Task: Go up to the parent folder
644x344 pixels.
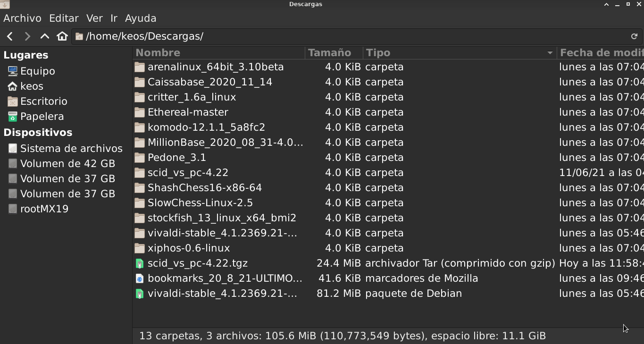Action: tap(45, 36)
